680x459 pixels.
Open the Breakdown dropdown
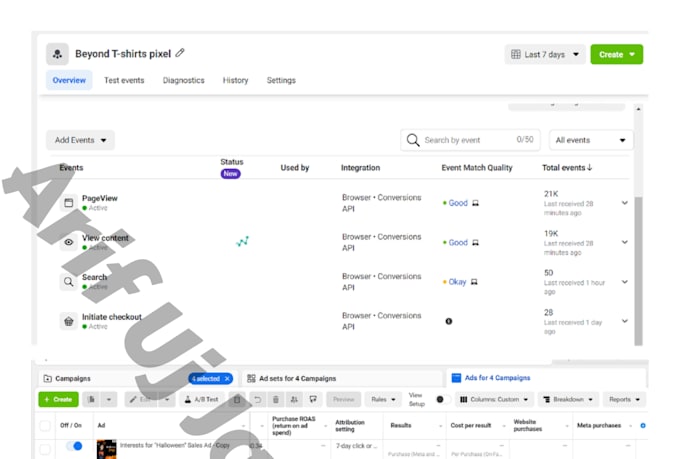568,399
